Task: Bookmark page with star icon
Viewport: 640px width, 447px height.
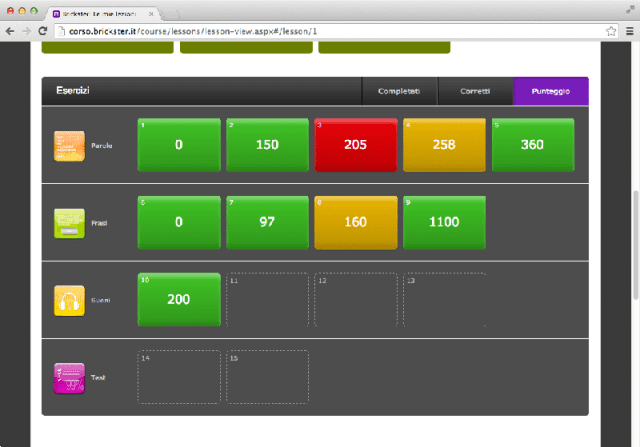Action: click(610, 31)
